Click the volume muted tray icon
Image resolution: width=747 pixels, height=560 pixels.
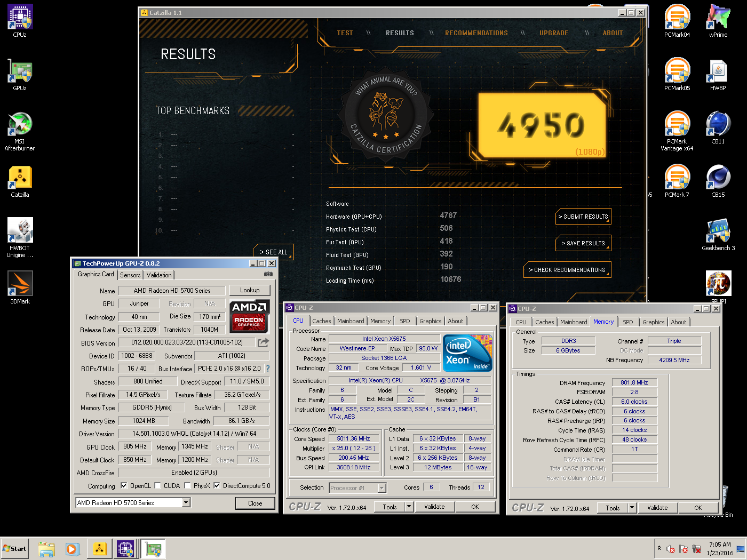[x=671, y=549]
